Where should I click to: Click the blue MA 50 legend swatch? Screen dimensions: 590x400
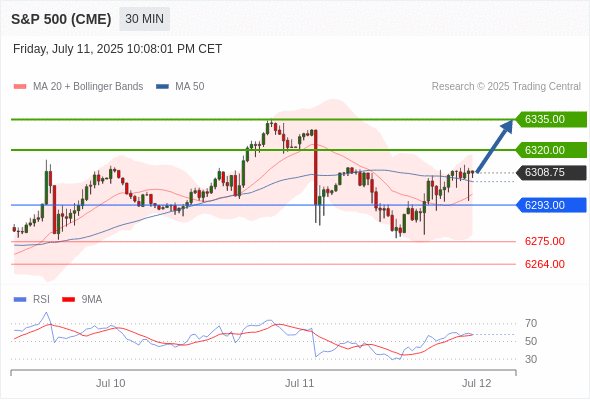pyautogui.click(x=162, y=87)
